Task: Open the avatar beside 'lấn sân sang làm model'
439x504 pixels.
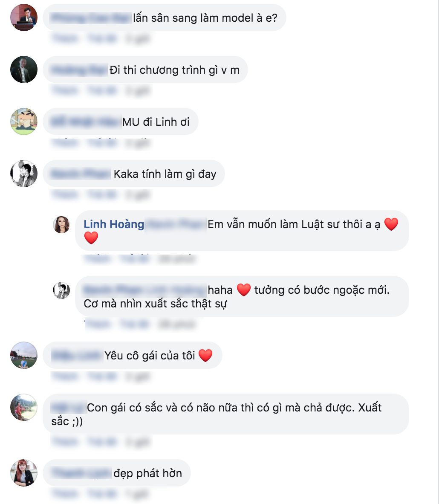Action: pos(24,17)
